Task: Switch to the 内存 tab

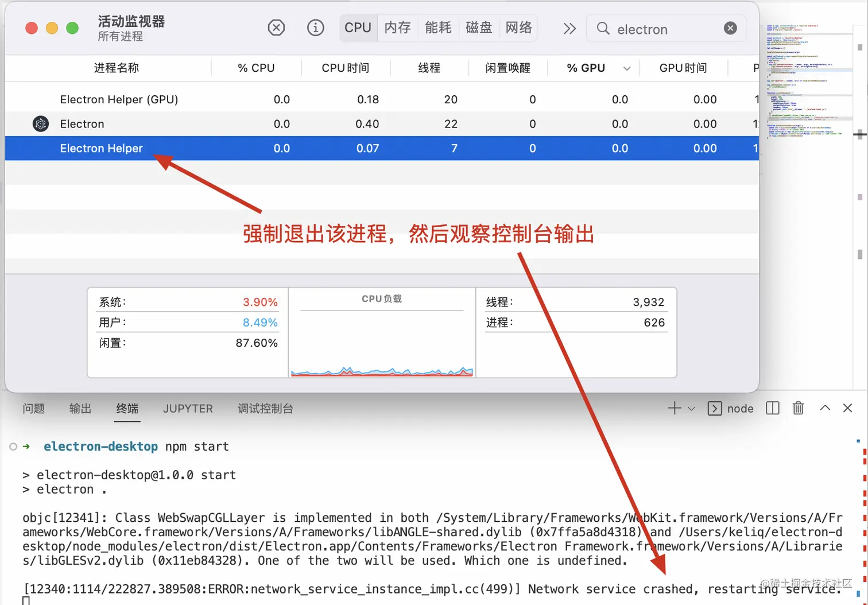Action: pyautogui.click(x=398, y=28)
